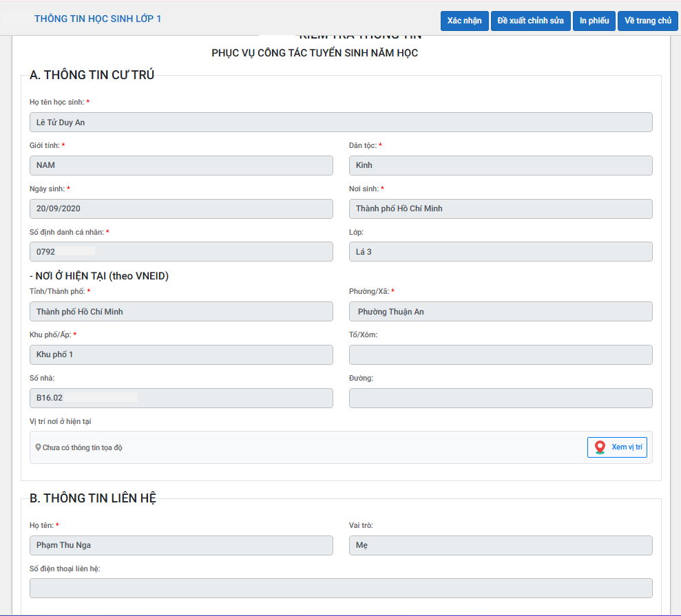
Task: Focus the empty Tổ/Xóm field
Action: 501,354
